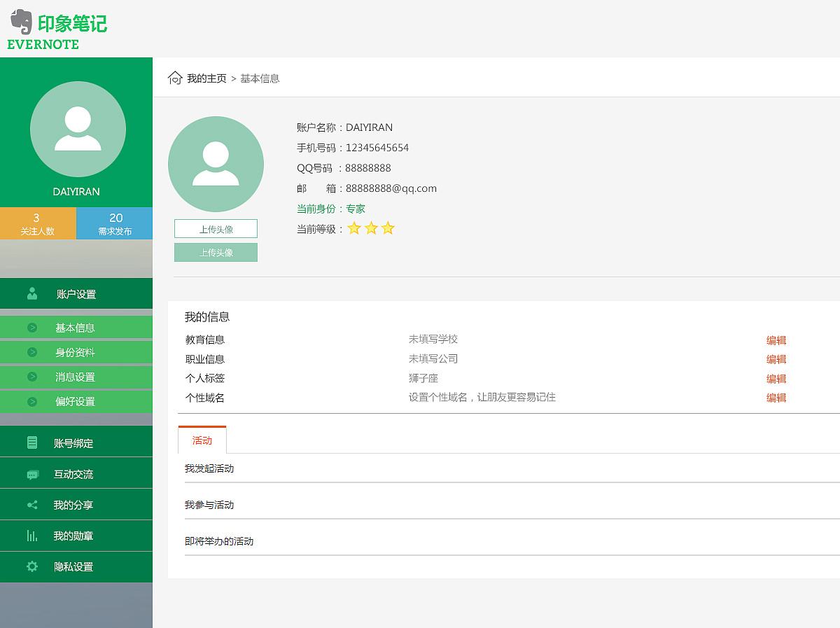Select 偏好设置 in the sidebar menu
This screenshot has height=628, width=840.
tap(77, 401)
